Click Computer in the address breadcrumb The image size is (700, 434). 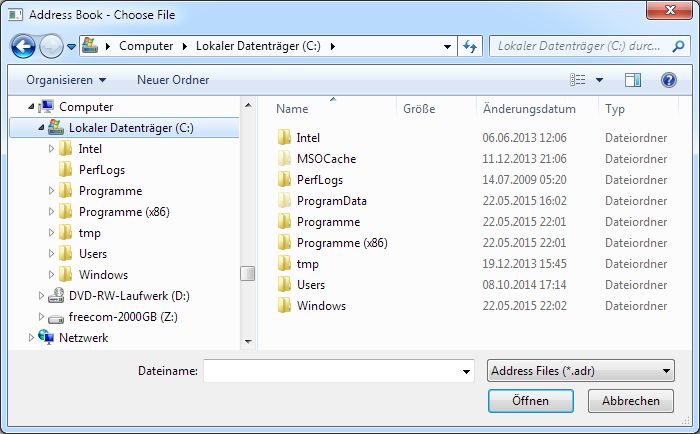(x=146, y=46)
